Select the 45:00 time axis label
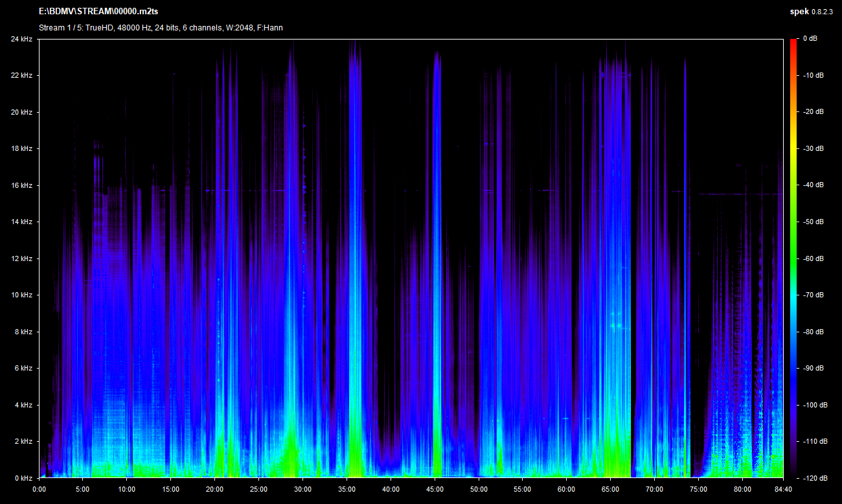 [435, 489]
